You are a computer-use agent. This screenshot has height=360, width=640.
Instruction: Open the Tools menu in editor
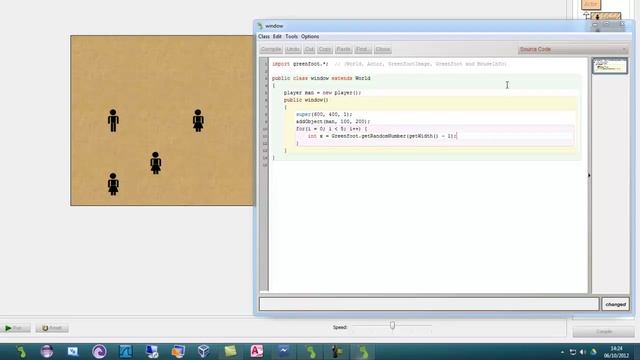[291, 36]
